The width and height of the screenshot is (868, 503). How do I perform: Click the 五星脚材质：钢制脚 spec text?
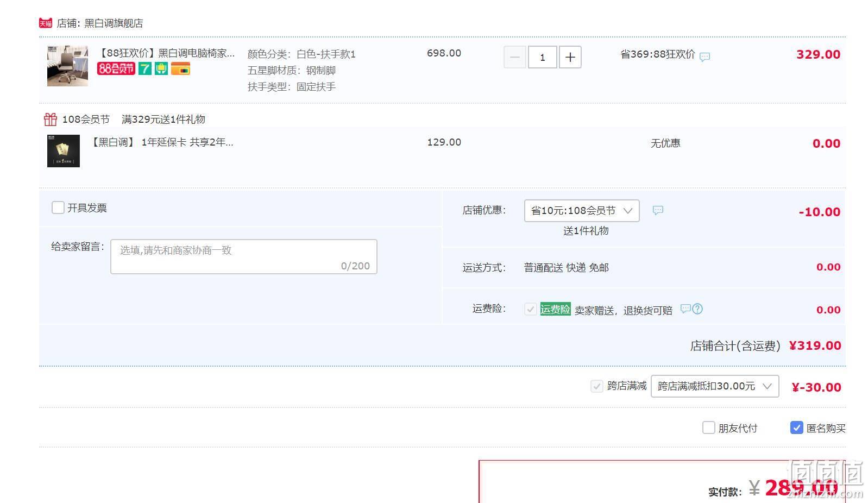tap(292, 71)
